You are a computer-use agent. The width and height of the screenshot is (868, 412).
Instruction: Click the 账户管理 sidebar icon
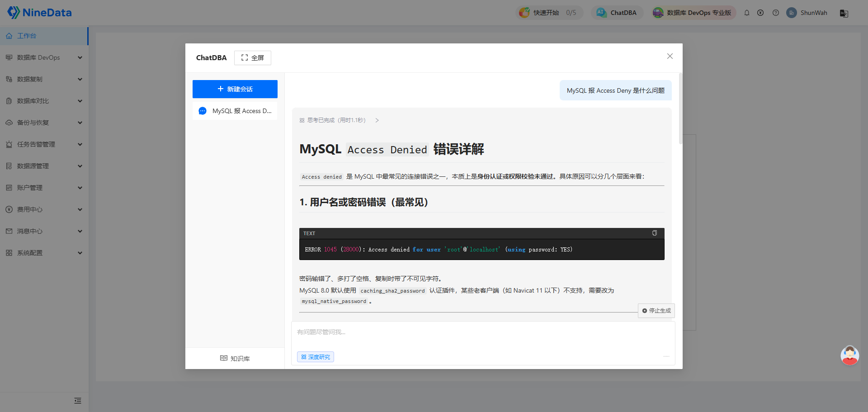click(9, 188)
